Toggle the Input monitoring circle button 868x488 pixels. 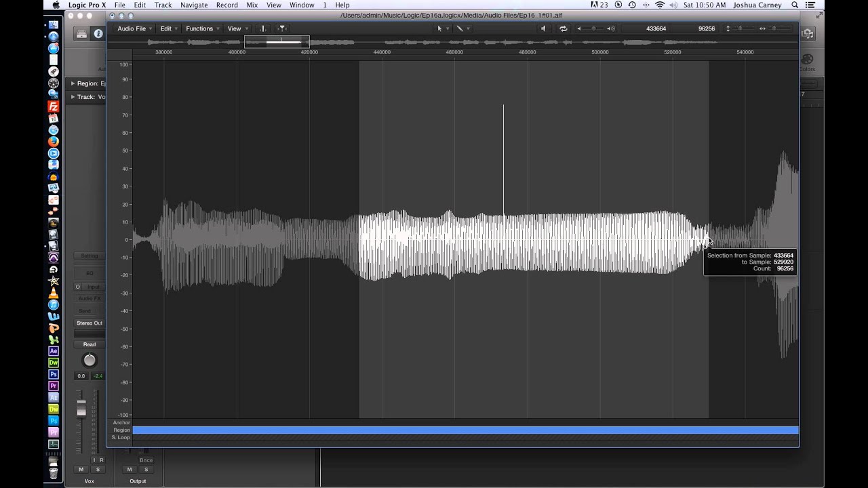[78, 287]
